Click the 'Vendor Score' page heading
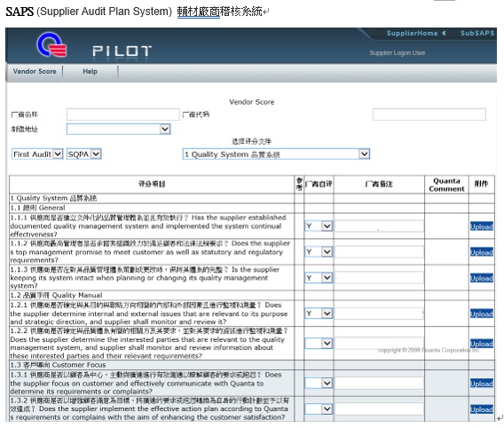The width and height of the screenshot is (504, 428). click(252, 102)
